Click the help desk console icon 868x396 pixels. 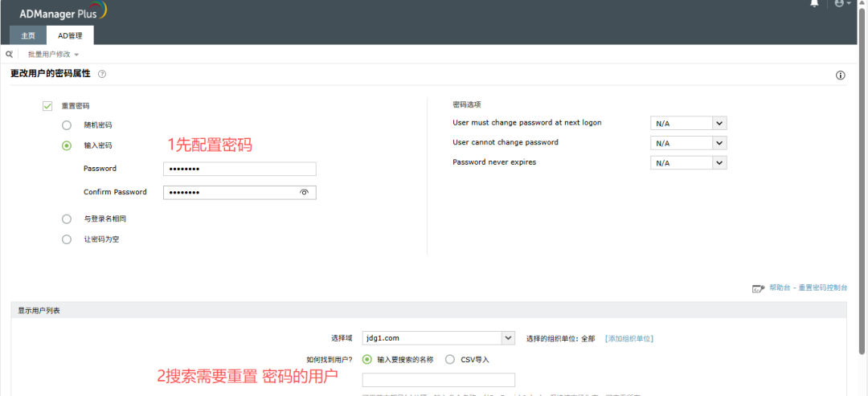[758, 288]
